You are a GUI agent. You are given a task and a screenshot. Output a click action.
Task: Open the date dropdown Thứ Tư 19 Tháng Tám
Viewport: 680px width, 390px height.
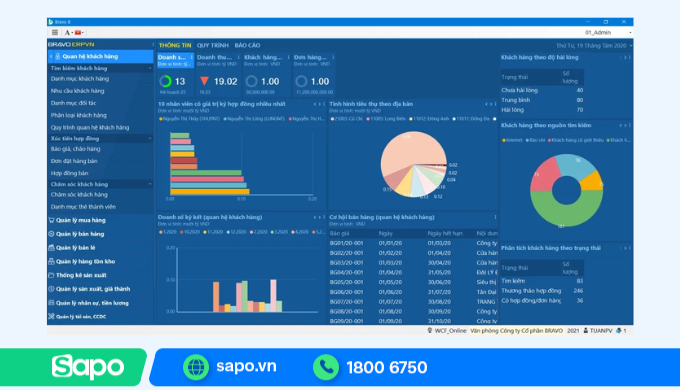coord(594,46)
